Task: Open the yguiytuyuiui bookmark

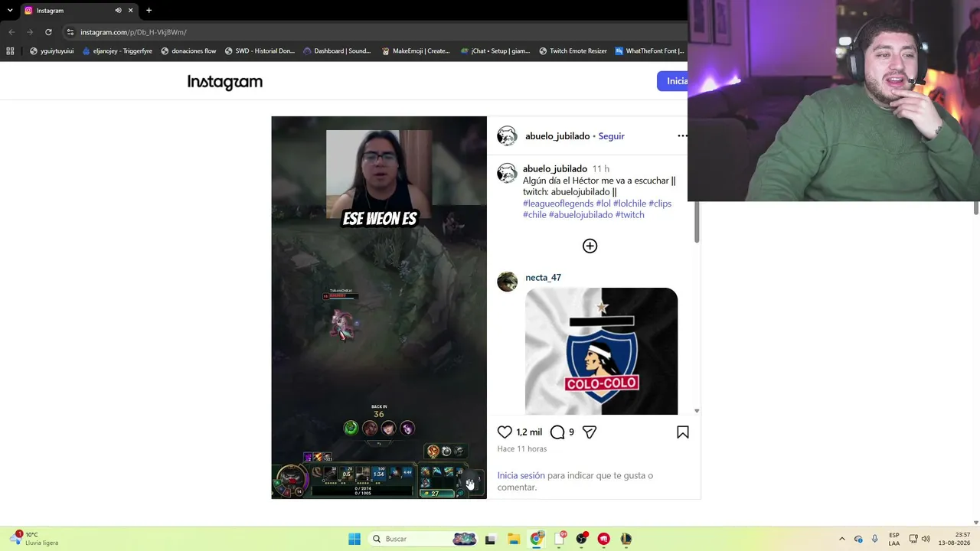Action: 51,51
